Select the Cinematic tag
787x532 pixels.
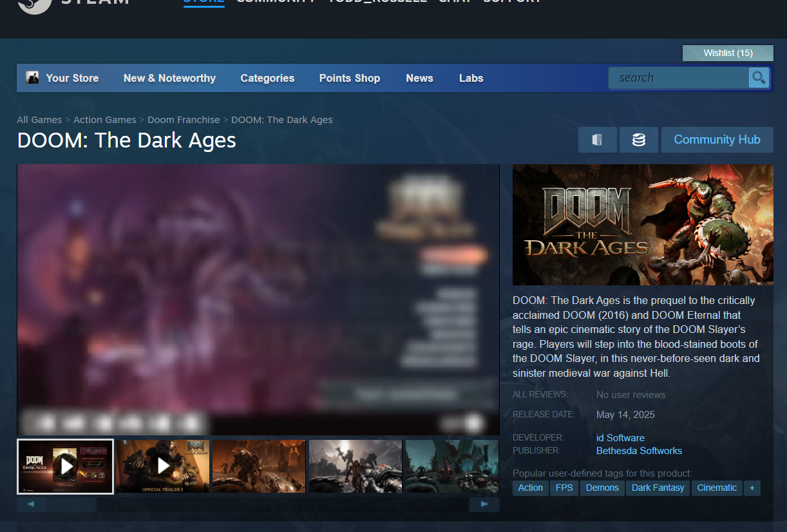717,488
